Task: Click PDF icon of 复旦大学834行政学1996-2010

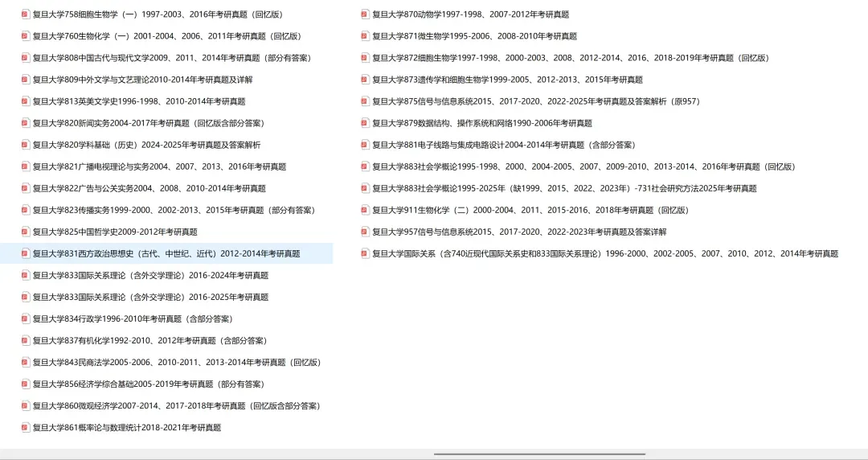Action: pos(26,318)
